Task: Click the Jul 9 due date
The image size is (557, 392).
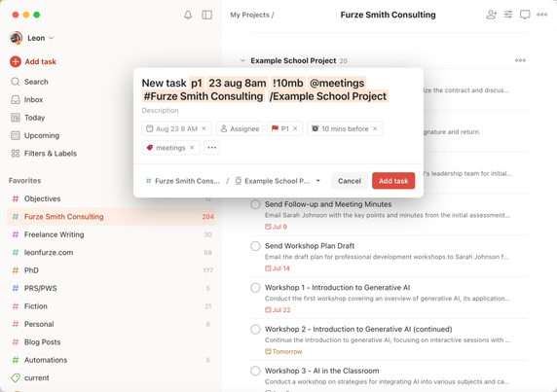Action: [x=276, y=227]
